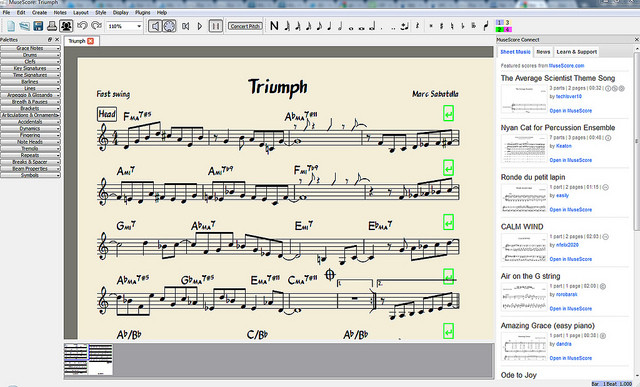Select first page thumbnail in navigator

click(76, 359)
